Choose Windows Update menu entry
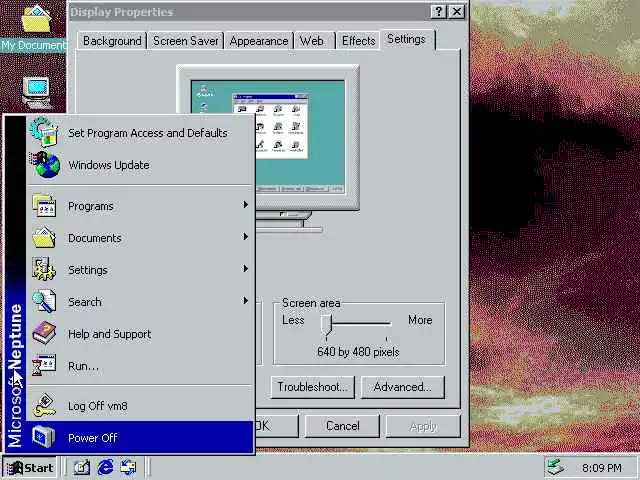This screenshot has width=640, height=480. 140,165
